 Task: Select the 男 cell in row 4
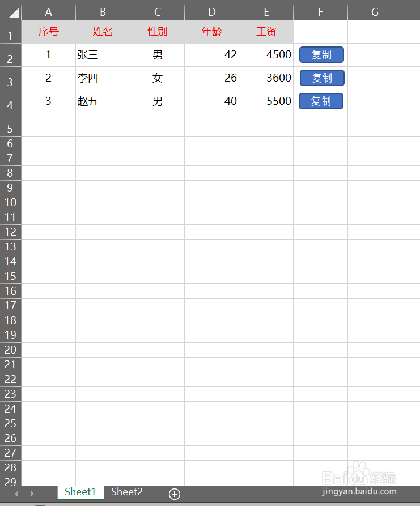click(157, 101)
